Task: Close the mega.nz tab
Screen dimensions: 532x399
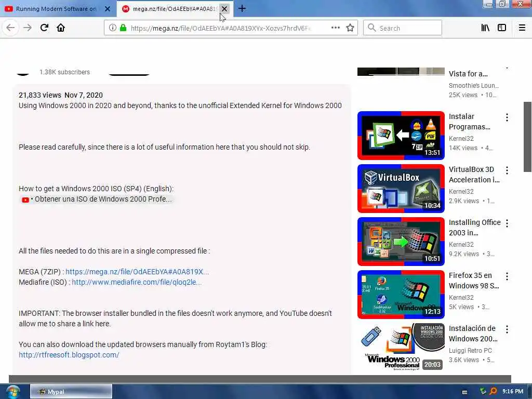Action: (224, 9)
